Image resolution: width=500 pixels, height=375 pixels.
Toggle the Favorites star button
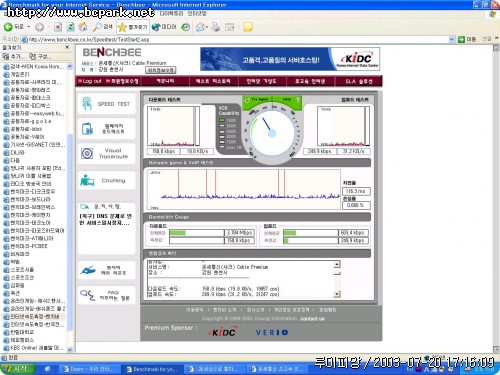(133, 27)
